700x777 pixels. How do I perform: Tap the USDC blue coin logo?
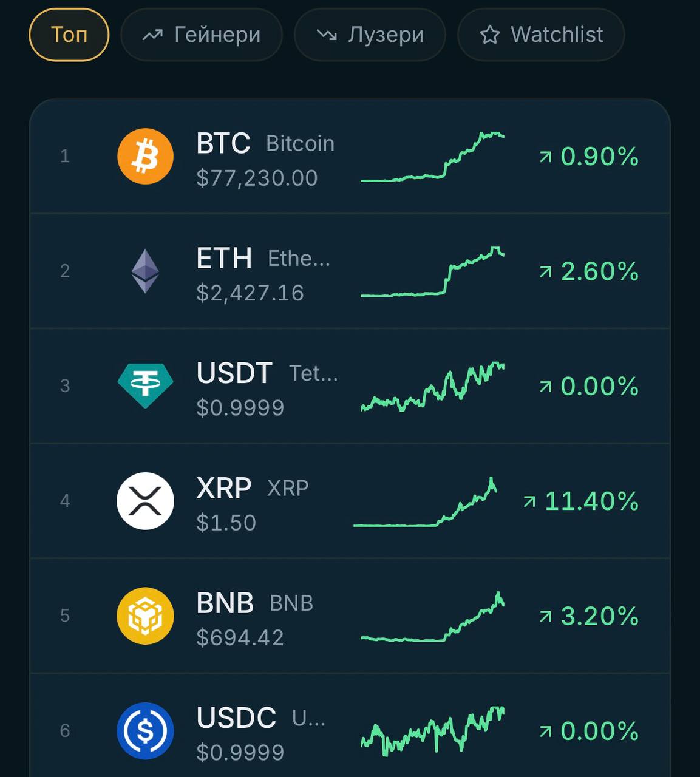[x=145, y=730]
